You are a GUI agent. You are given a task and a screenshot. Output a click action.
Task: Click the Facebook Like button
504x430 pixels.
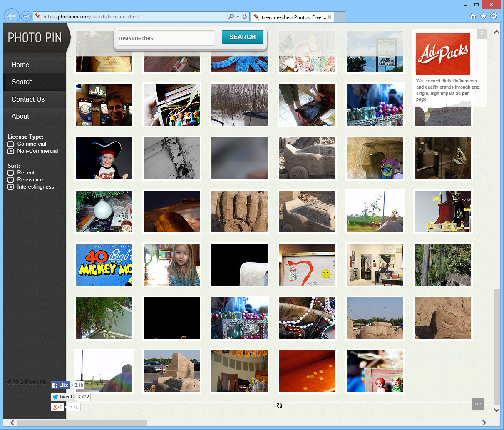tap(60, 385)
